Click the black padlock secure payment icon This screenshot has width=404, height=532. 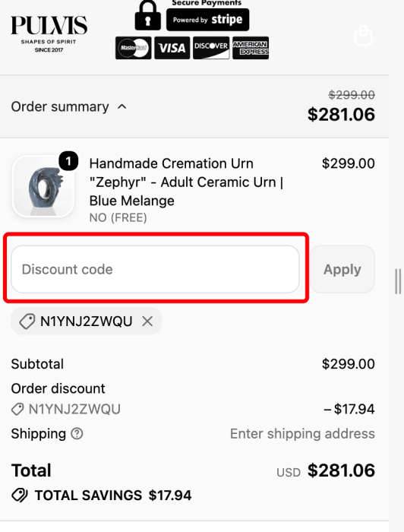(148, 15)
